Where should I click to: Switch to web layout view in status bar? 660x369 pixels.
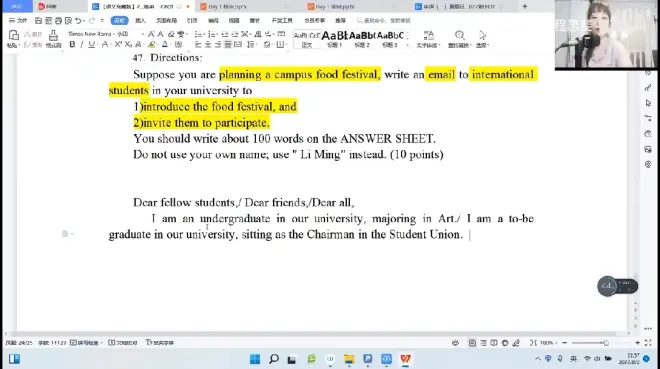point(505,343)
